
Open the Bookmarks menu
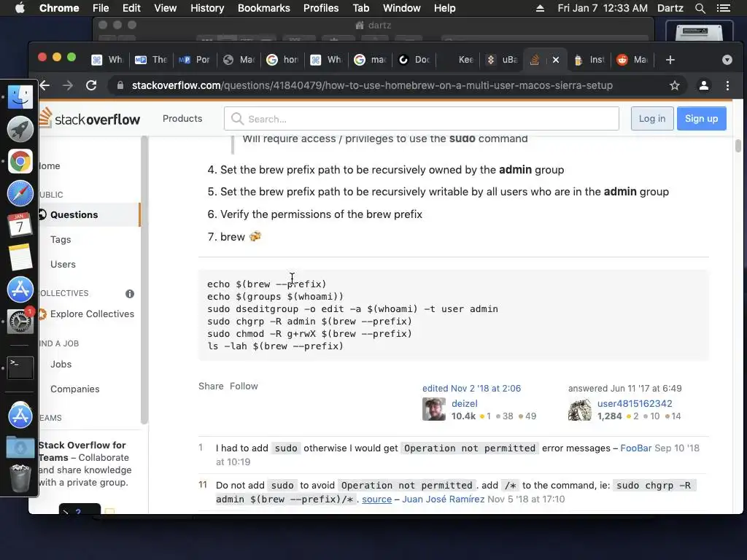pos(263,8)
